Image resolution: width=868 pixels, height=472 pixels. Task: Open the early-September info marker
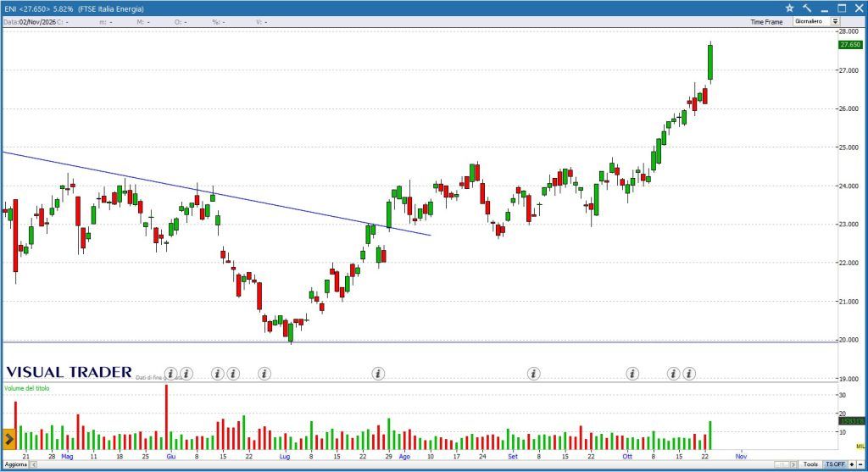coord(534,374)
